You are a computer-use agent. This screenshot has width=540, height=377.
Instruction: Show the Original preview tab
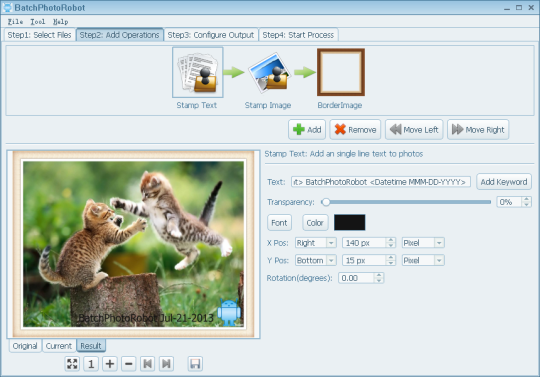click(x=25, y=346)
